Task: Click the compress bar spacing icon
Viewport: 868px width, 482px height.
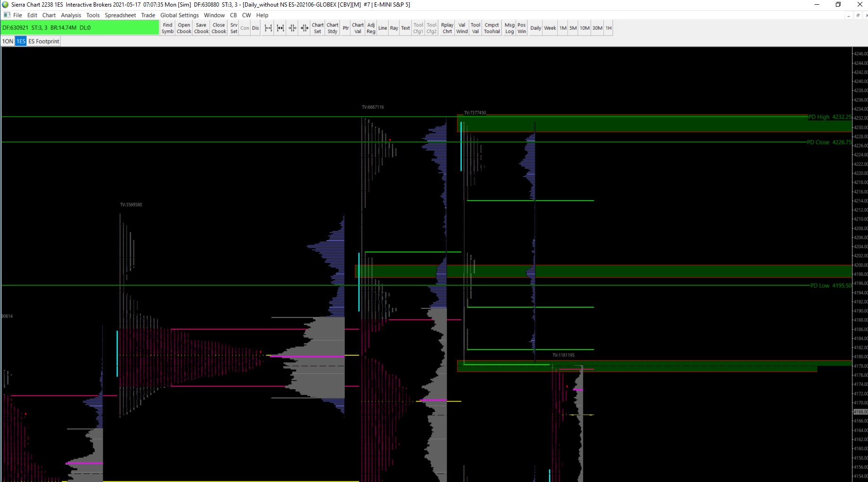Action: click(x=293, y=28)
